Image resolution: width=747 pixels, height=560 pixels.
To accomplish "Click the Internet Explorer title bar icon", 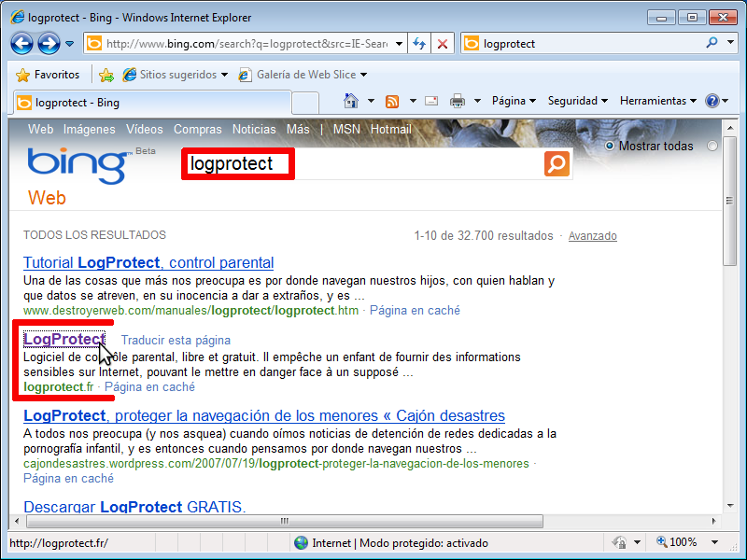I will pos(18,17).
